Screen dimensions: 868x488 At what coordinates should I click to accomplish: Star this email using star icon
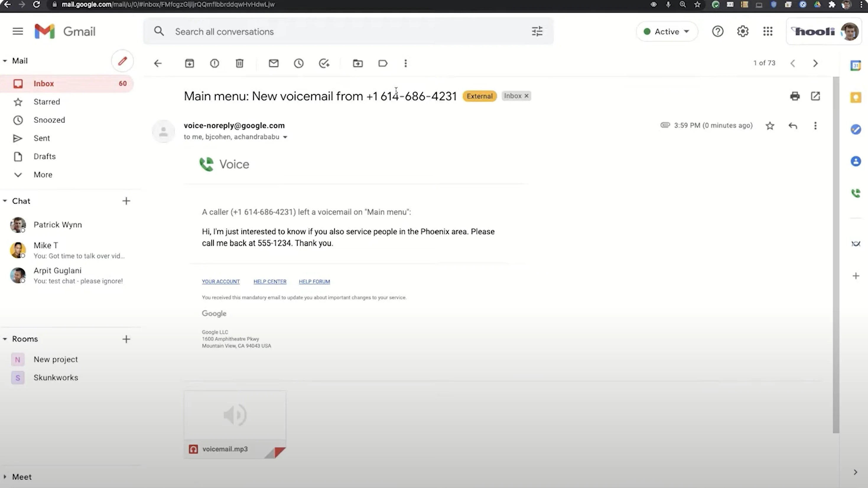pyautogui.click(x=770, y=125)
